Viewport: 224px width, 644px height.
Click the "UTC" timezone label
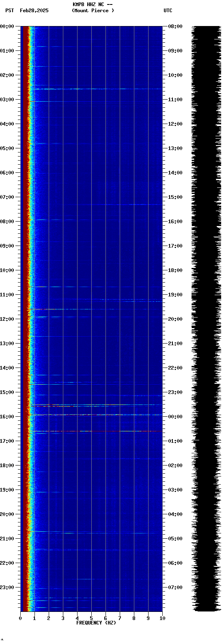click(x=168, y=11)
